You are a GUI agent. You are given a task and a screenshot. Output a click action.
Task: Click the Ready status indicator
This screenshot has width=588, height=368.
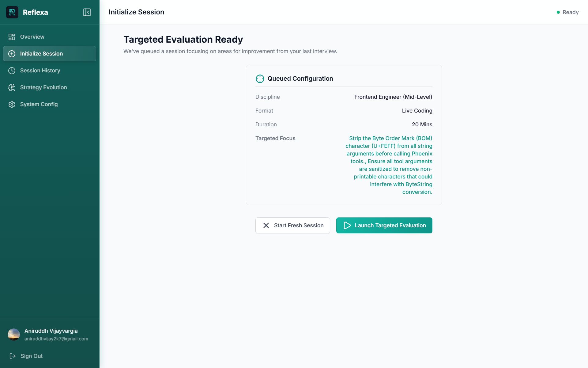pyautogui.click(x=567, y=12)
